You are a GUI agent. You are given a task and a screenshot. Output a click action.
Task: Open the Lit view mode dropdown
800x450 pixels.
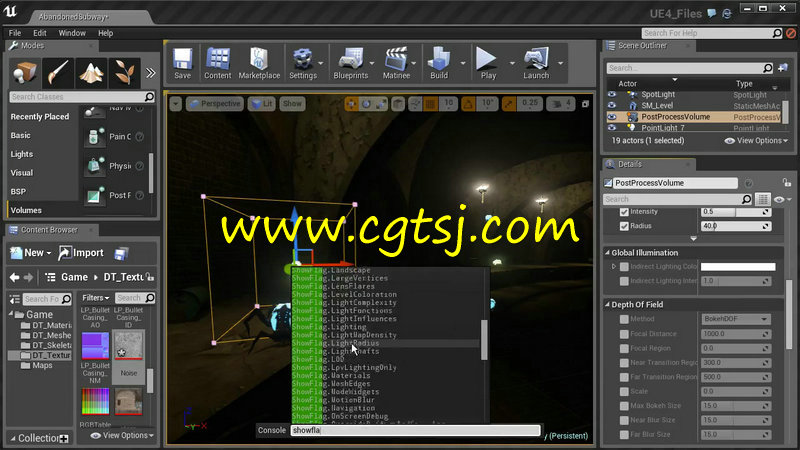click(x=262, y=104)
